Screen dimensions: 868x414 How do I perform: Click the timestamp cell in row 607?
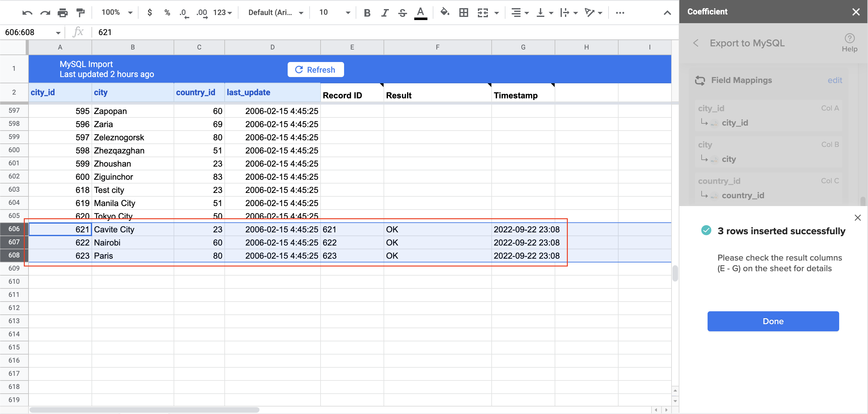[x=523, y=242]
